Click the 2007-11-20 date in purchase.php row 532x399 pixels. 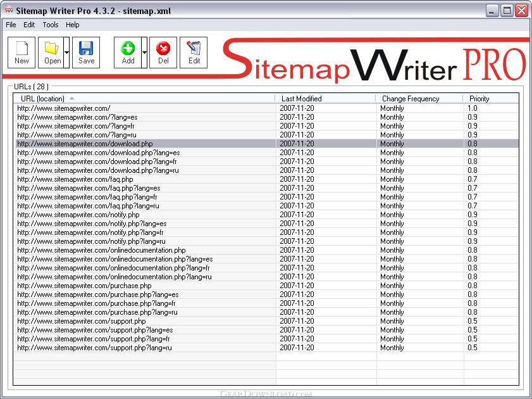(297, 285)
